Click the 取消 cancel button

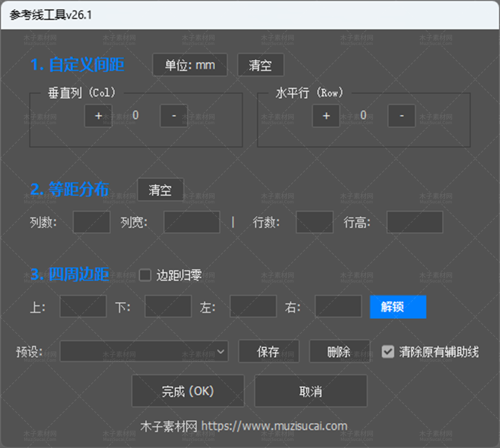311,391
